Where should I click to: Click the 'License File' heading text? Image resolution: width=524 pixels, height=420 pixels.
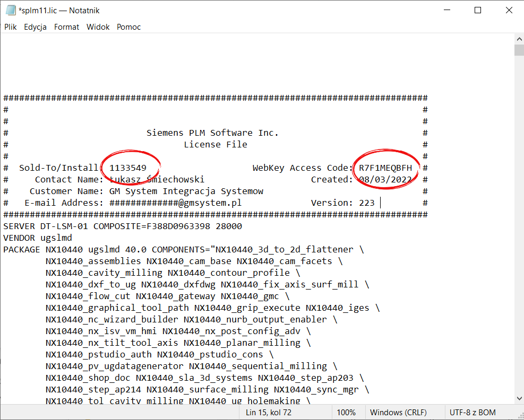[x=216, y=145]
